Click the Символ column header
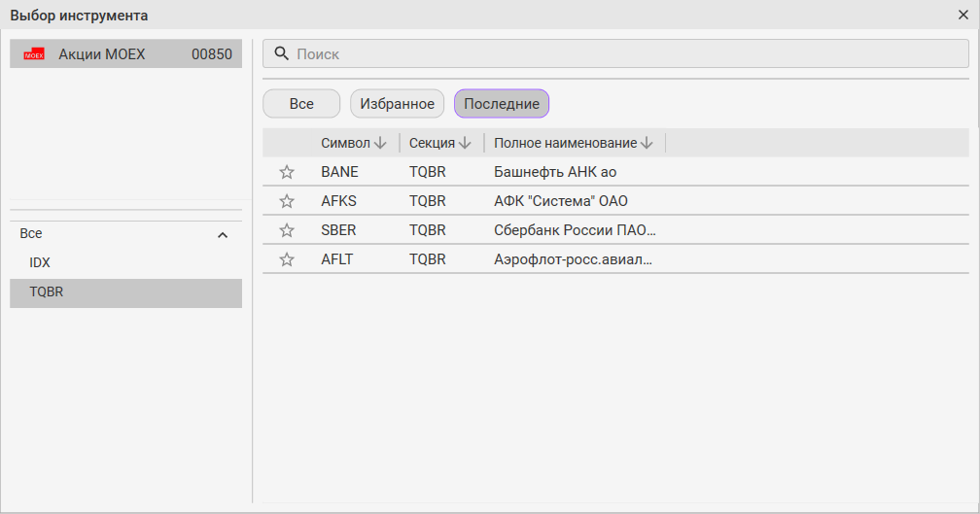Viewport: 980px width, 514px height. pos(345,143)
